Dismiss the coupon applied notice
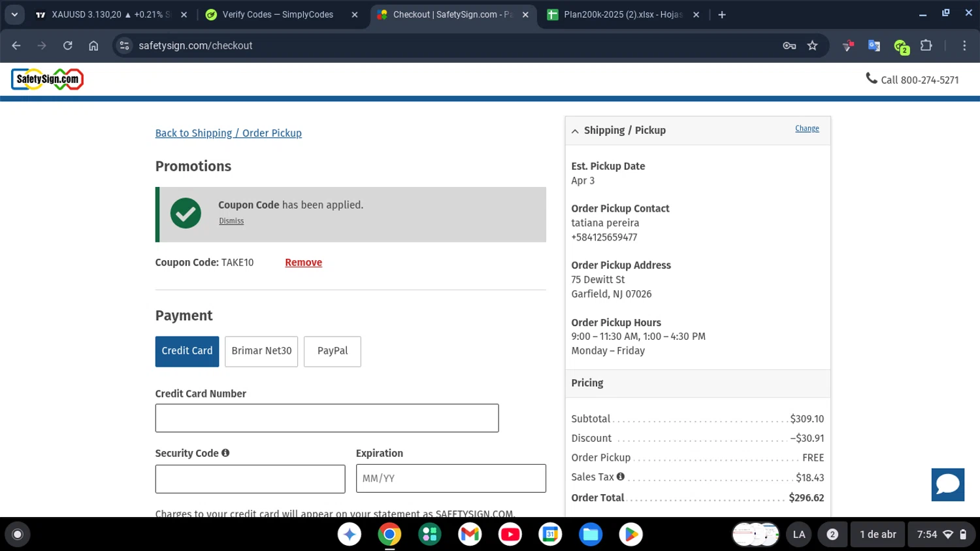 coord(231,221)
